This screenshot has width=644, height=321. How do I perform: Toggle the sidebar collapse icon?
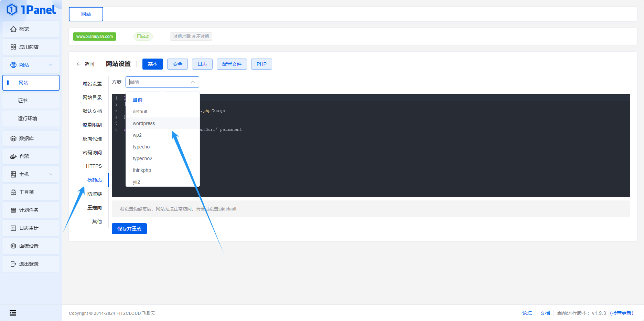pos(13,313)
